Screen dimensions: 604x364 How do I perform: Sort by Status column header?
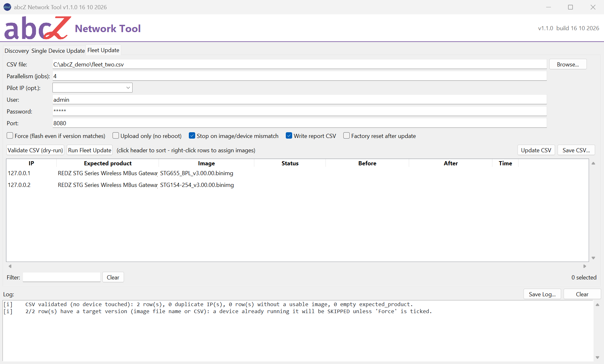290,163
